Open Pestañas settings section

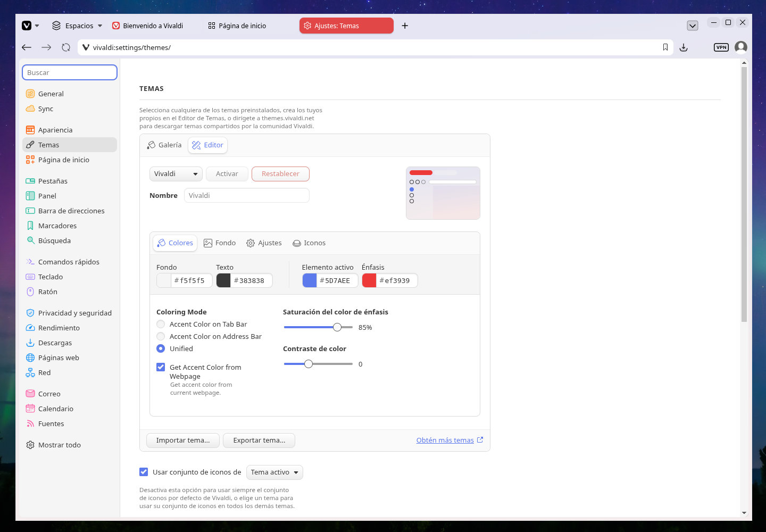tap(70, 181)
